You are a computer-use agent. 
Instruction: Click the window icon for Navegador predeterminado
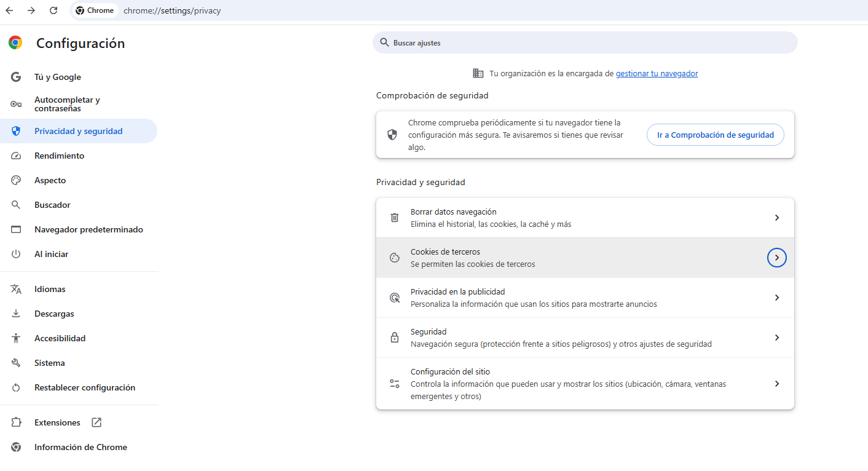point(16,229)
